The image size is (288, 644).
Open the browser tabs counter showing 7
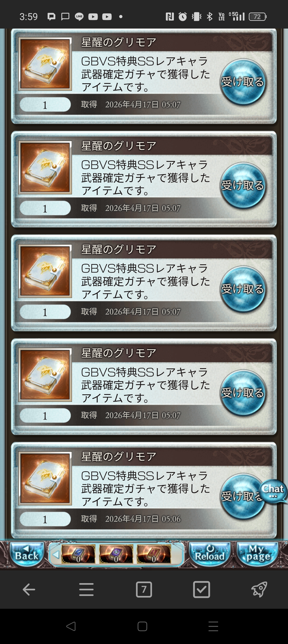coord(144,589)
